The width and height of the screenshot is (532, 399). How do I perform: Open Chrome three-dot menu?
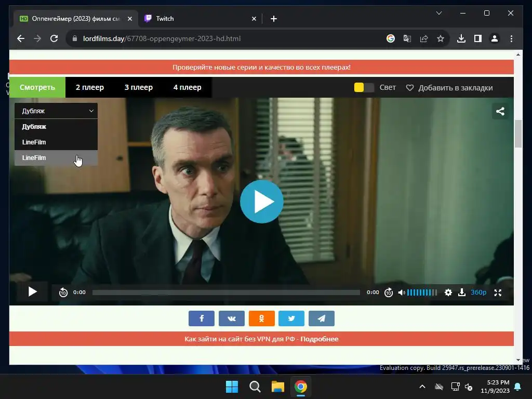point(511,38)
